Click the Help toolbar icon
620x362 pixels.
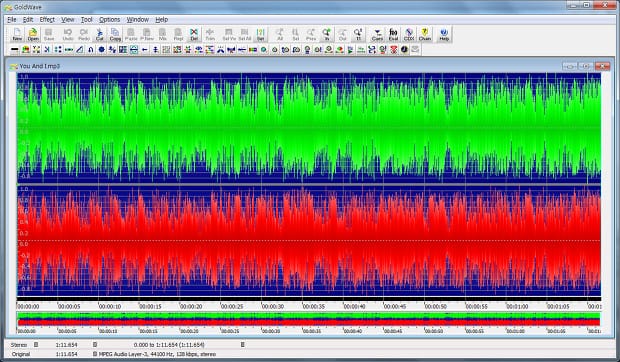[x=444, y=34]
